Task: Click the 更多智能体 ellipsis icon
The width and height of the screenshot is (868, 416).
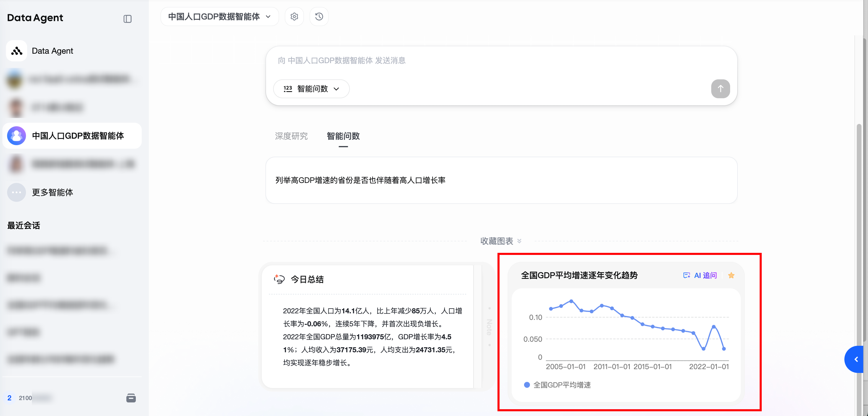Action: (17, 192)
